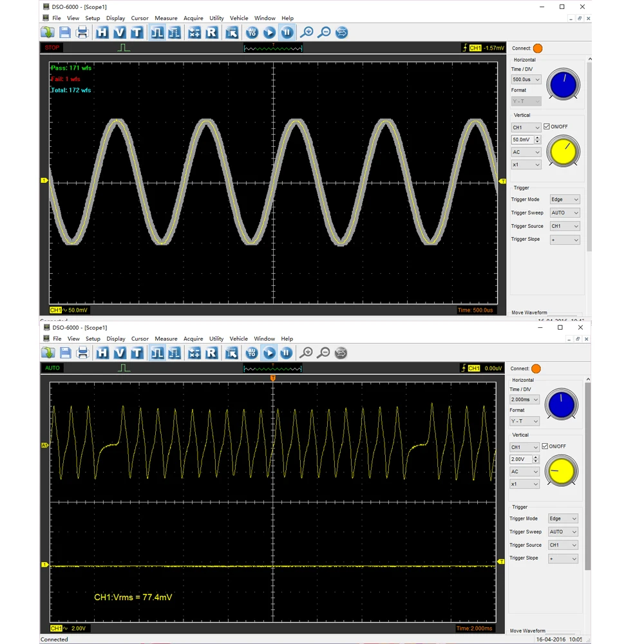Click the Pause icon in bottom window
This screenshot has width=644, height=644.
coord(287,353)
